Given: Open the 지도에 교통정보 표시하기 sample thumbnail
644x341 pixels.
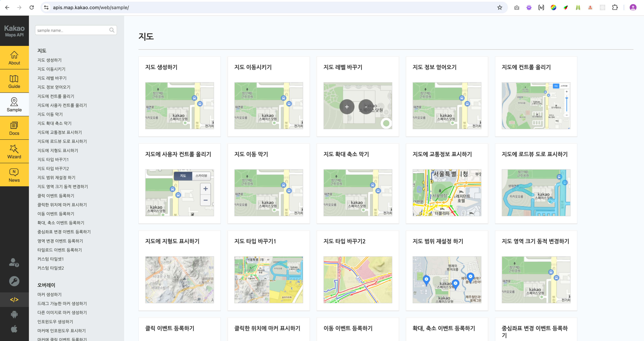Looking at the screenshot, I should (447, 193).
